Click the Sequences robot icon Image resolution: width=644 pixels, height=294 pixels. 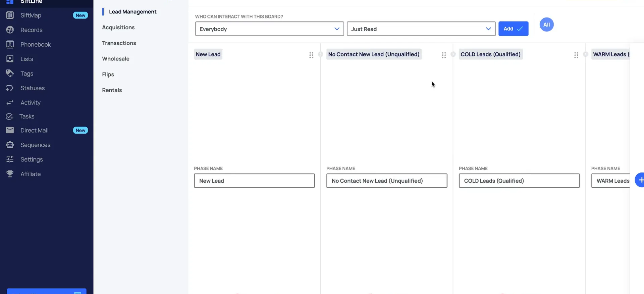click(x=10, y=145)
